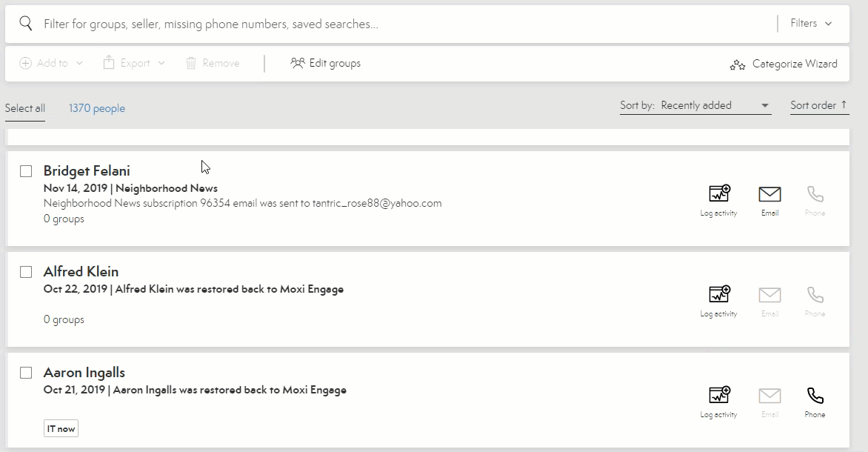Image resolution: width=868 pixels, height=452 pixels.
Task: Email Bridget Felani via envelope icon
Action: [769, 194]
